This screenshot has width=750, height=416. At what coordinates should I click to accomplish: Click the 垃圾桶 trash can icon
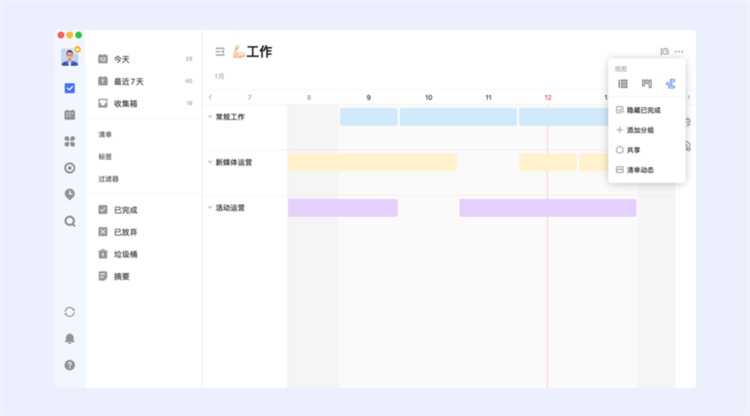pos(103,253)
